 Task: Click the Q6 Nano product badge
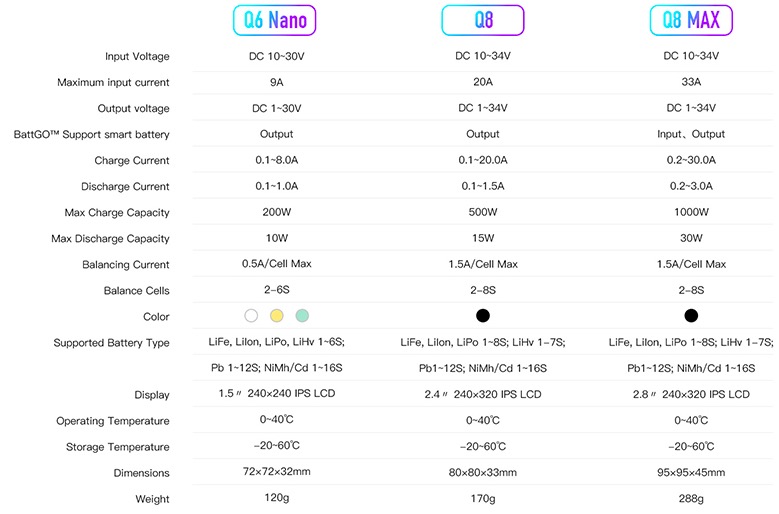tap(276, 20)
